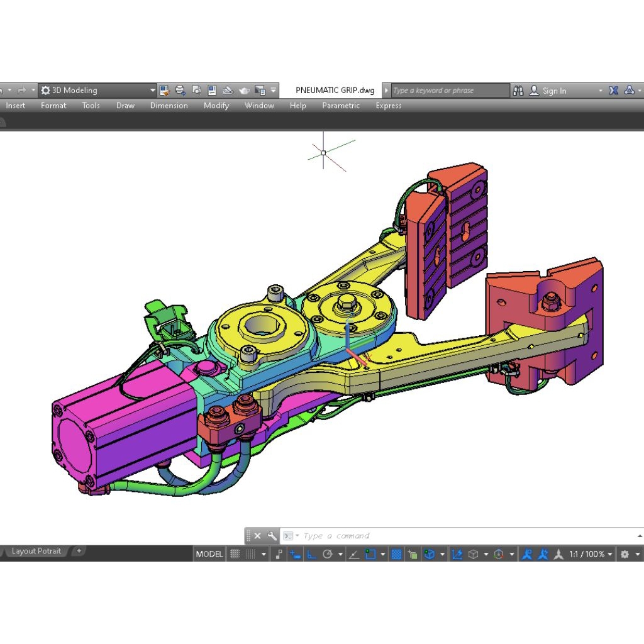Open the Sign In dropdown arrow
The height and width of the screenshot is (644, 644).
pyautogui.click(x=601, y=91)
